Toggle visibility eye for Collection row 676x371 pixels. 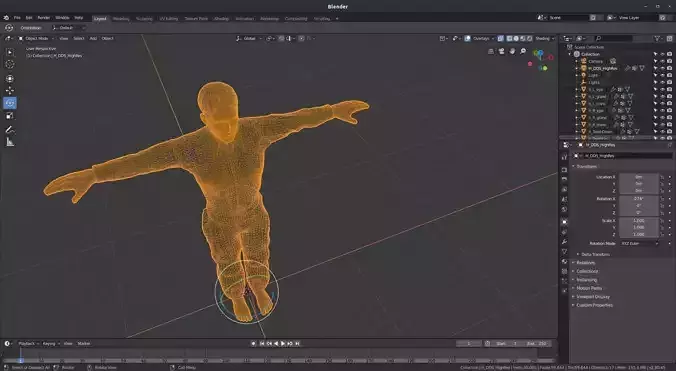[x=663, y=54]
